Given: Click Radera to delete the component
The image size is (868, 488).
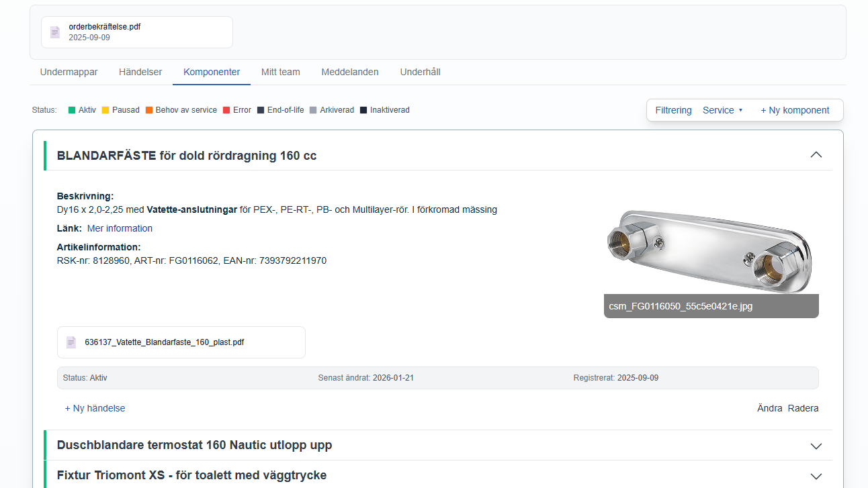Looking at the screenshot, I should pyautogui.click(x=804, y=408).
